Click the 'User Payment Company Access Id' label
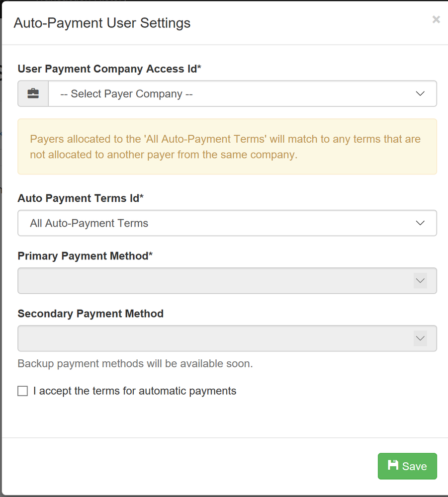The height and width of the screenshot is (497, 448). 109,69
